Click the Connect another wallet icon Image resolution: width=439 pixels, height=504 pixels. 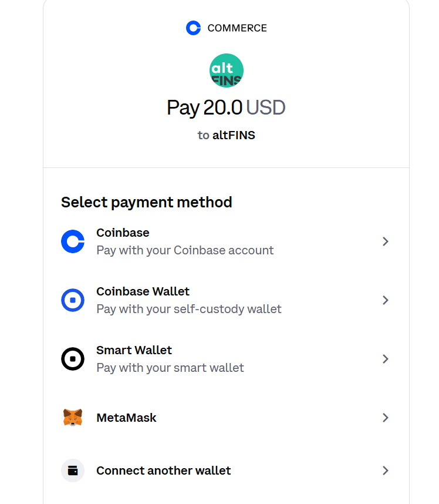(x=73, y=471)
